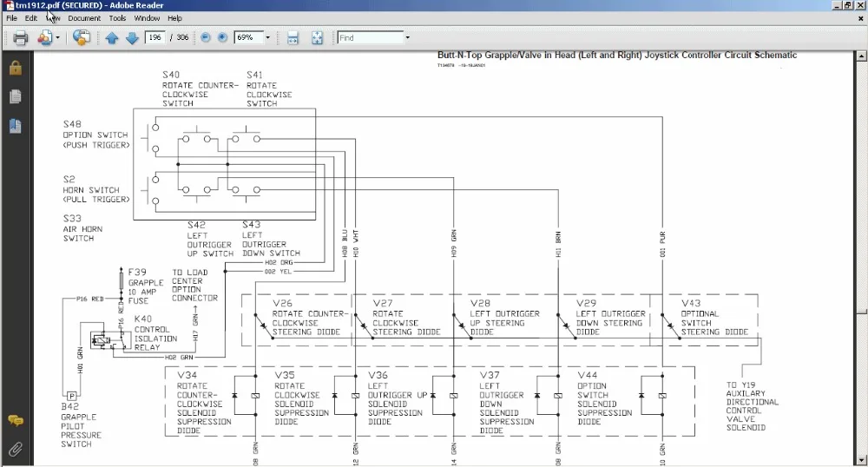The image size is (868, 467).
Task: Click the page number field showing 196
Action: pos(157,38)
